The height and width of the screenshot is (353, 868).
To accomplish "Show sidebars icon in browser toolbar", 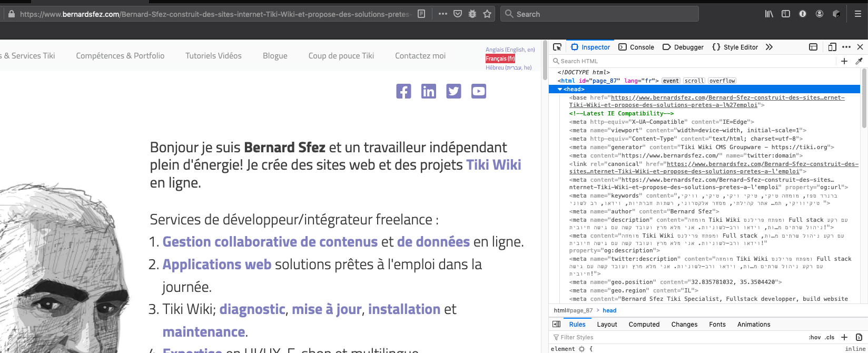I will [x=786, y=14].
